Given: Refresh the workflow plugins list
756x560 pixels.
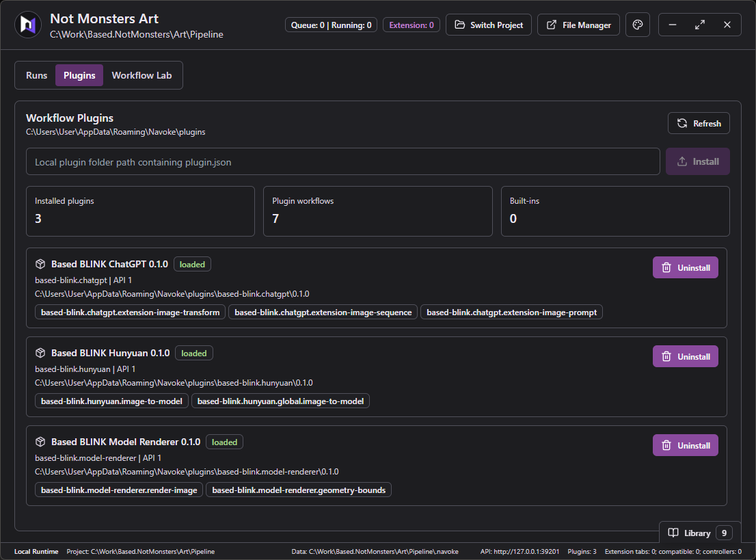Looking at the screenshot, I should (x=699, y=123).
